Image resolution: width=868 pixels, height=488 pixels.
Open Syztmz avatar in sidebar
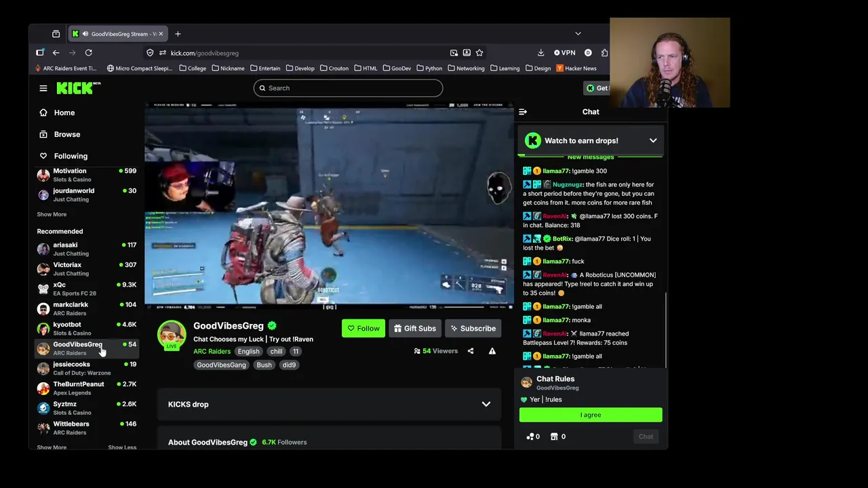(x=43, y=408)
